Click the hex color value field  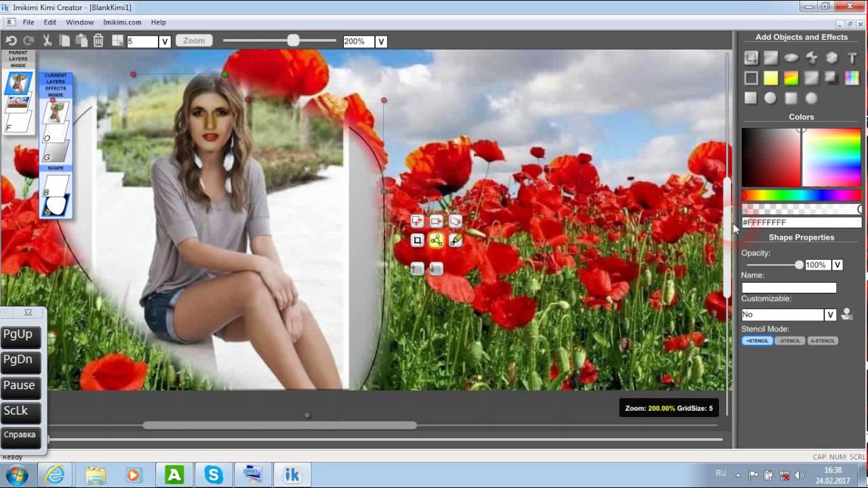point(801,222)
